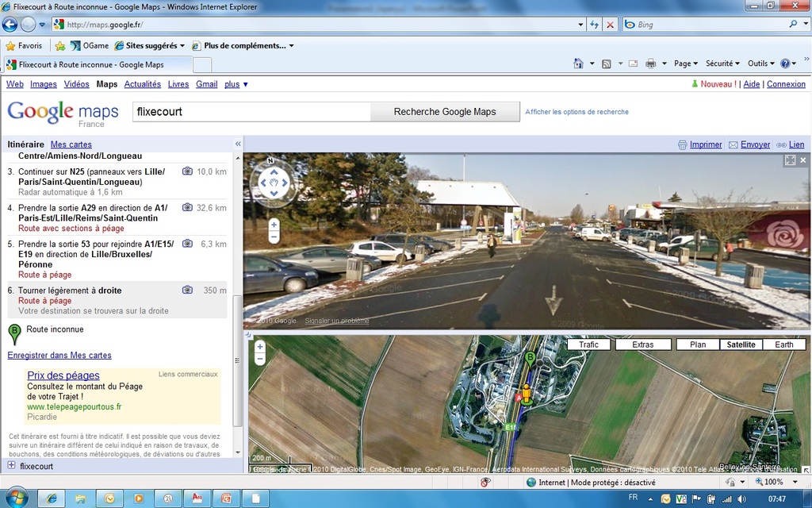Image resolution: width=812 pixels, height=508 pixels.
Task: Click the Imprimer link
Action: click(705, 144)
